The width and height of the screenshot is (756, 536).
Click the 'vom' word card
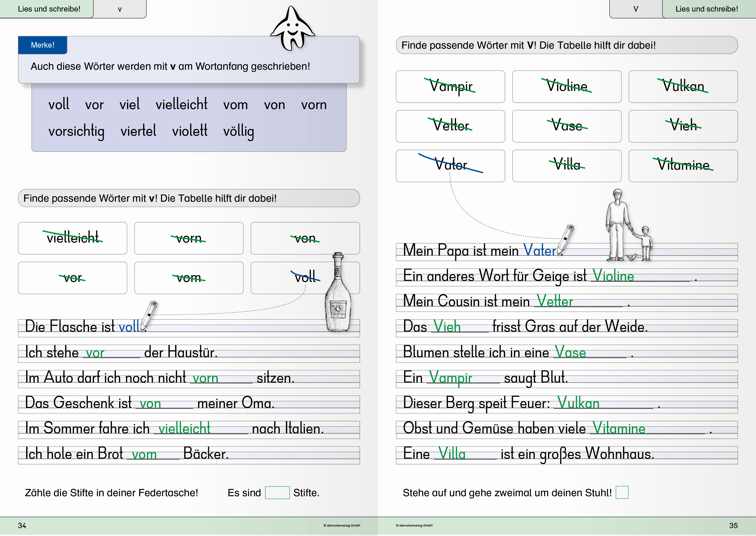pyautogui.click(x=189, y=278)
